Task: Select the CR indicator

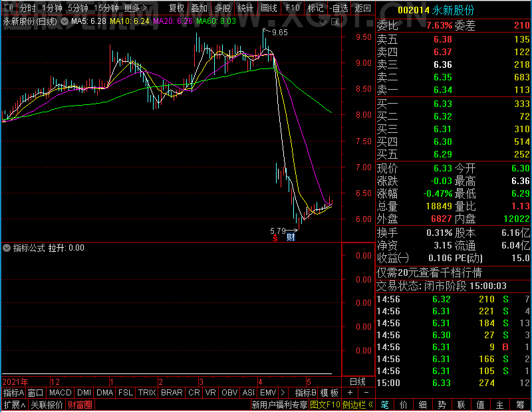Action: pyautogui.click(x=194, y=393)
